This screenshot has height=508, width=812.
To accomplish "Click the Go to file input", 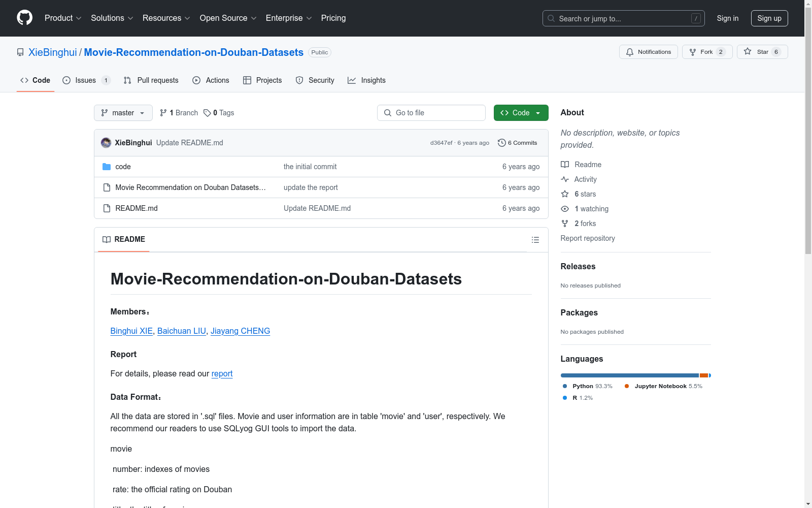I will 431,113.
